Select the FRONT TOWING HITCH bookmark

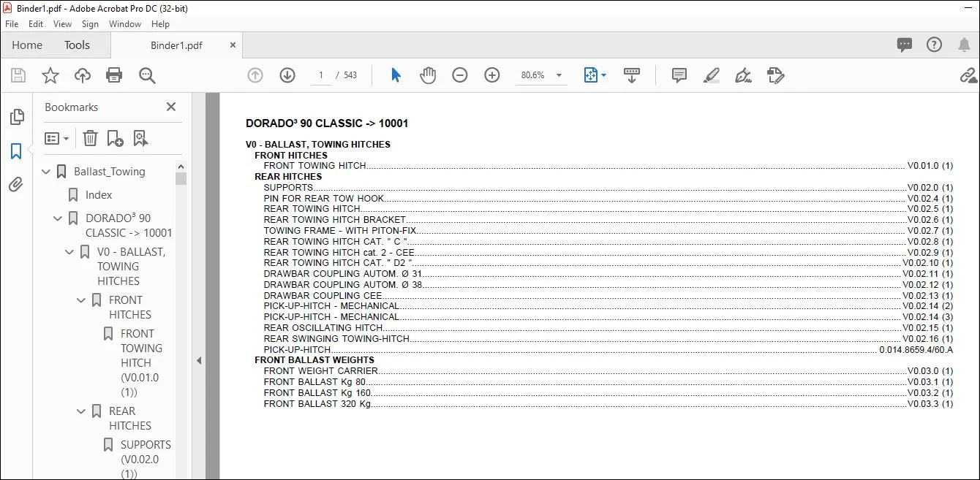(141, 363)
